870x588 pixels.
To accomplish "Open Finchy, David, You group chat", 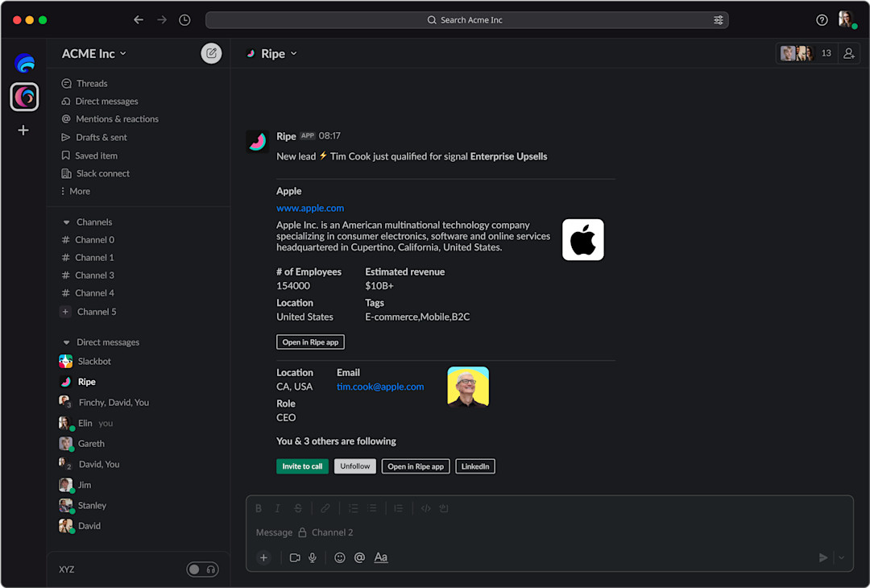I will pos(104,402).
